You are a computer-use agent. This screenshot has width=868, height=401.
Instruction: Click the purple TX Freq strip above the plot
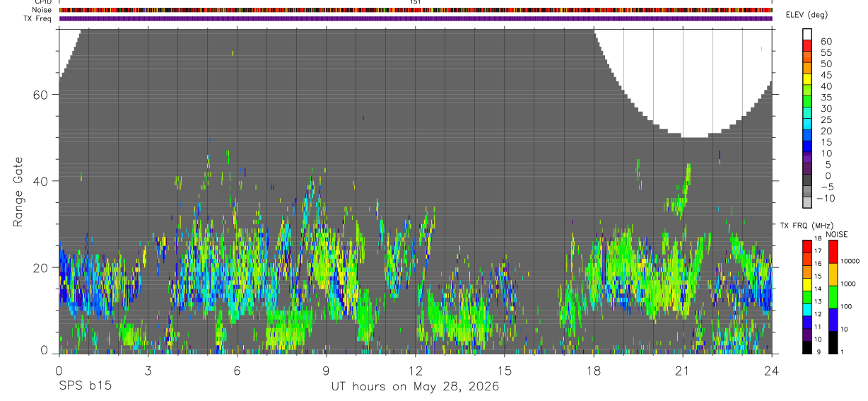pos(416,18)
